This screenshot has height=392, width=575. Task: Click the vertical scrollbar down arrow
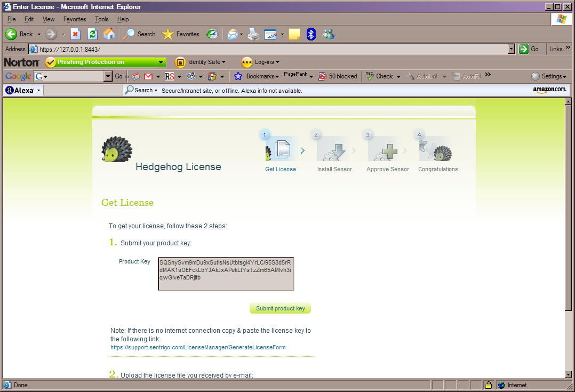point(568,374)
